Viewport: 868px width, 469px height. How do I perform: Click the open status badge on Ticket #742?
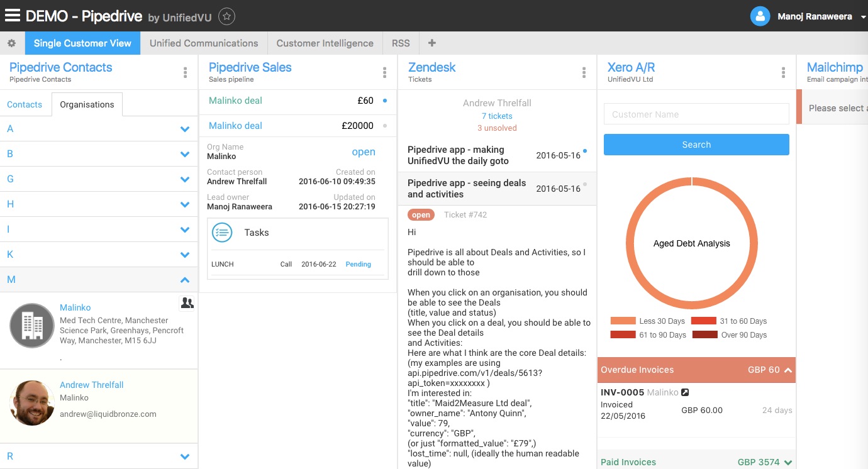point(421,215)
